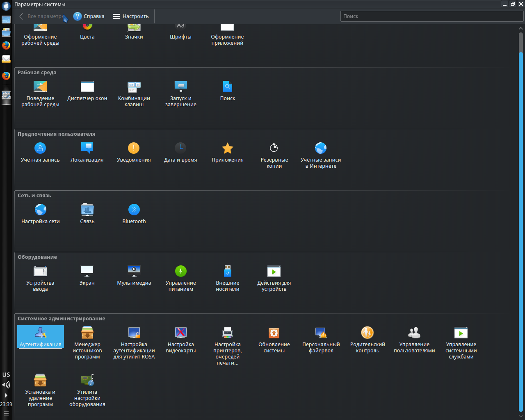
Task: Click the vertical scrollbar down arrow
Action: [x=521, y=415]
